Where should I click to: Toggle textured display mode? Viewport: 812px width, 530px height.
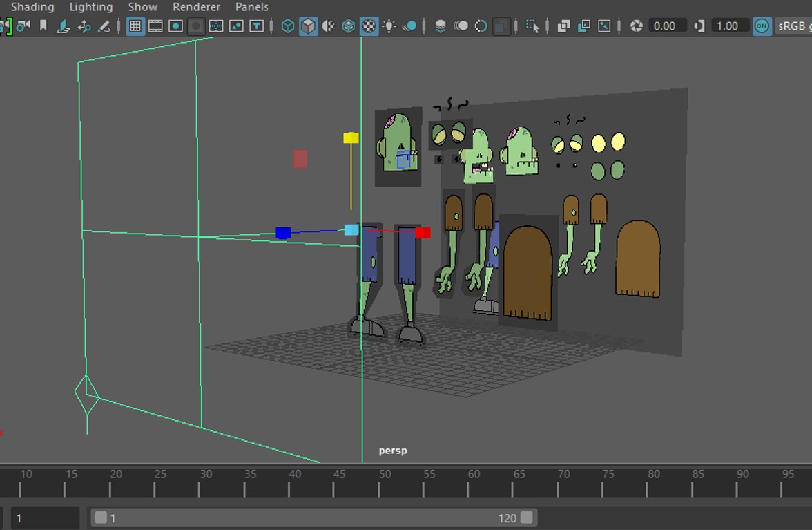(x=369, y=26)
